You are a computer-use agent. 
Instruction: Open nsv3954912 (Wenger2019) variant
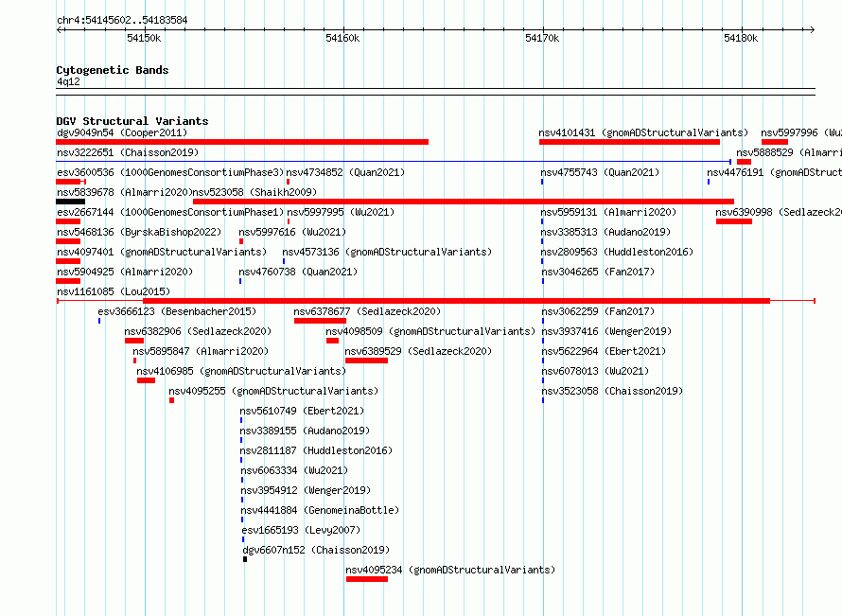coord(306,490)
